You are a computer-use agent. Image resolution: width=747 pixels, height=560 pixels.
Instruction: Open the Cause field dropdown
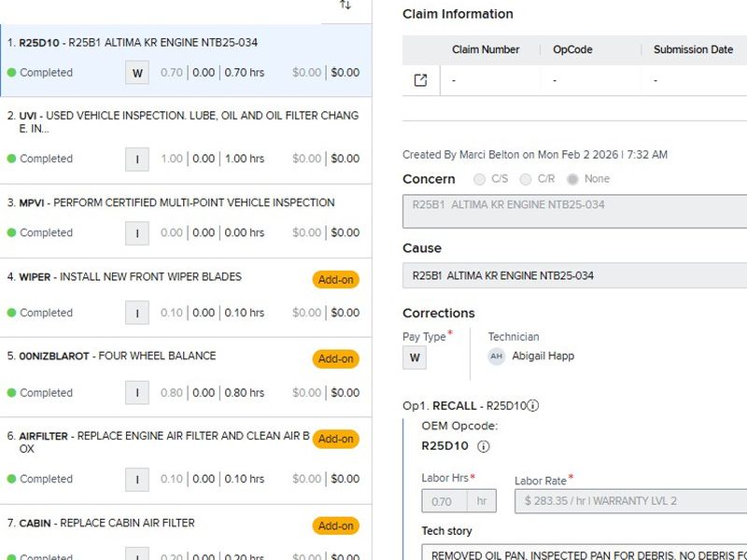[x=574, y=275]
